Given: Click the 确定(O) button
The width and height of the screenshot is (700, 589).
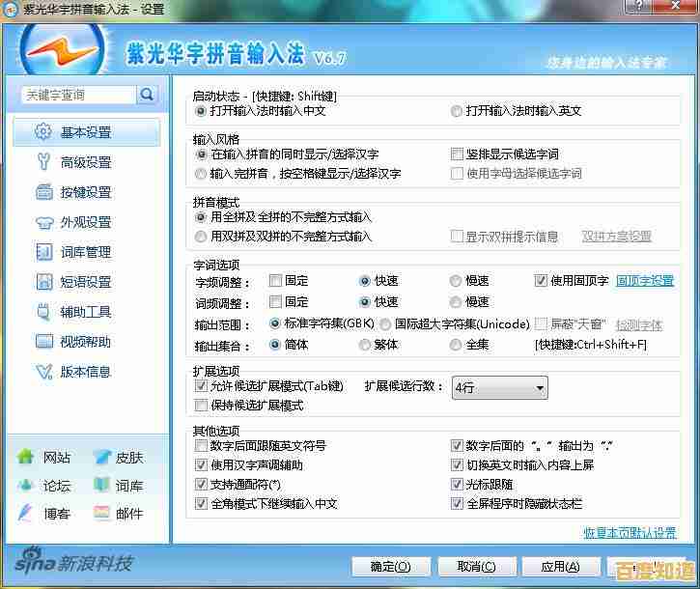Looking at the screenshot, I should (383, 567).
